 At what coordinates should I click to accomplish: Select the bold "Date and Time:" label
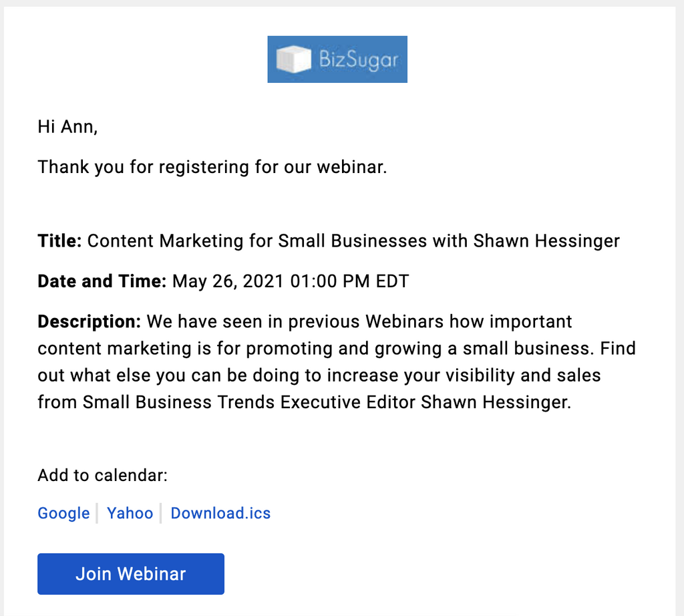(x=102, y=281)
